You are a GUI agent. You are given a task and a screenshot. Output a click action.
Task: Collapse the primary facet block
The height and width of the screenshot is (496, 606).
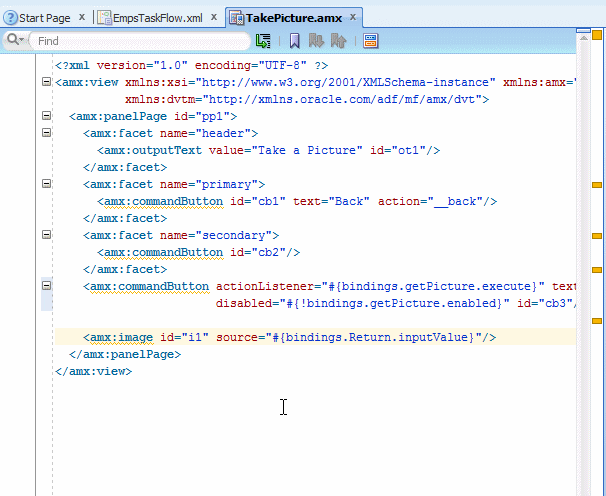46,184
